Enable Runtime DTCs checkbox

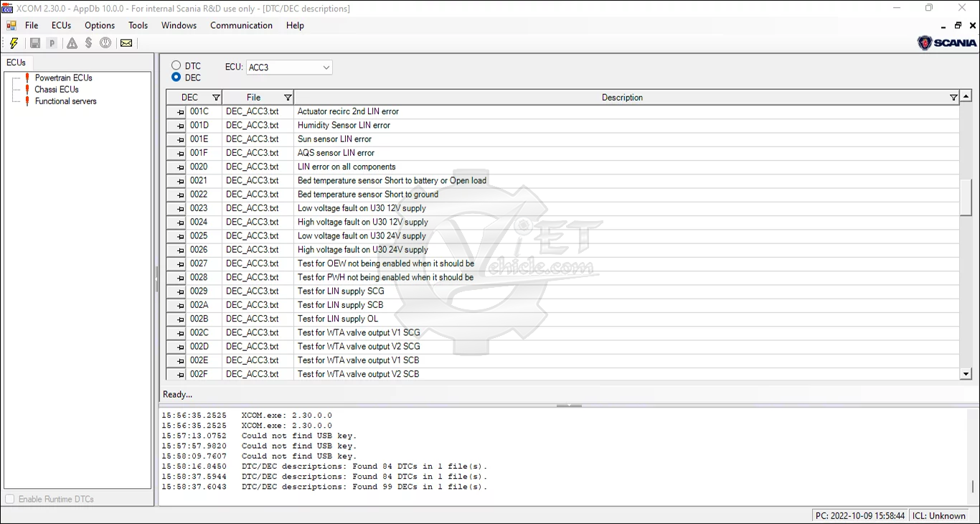coord(10,499)
